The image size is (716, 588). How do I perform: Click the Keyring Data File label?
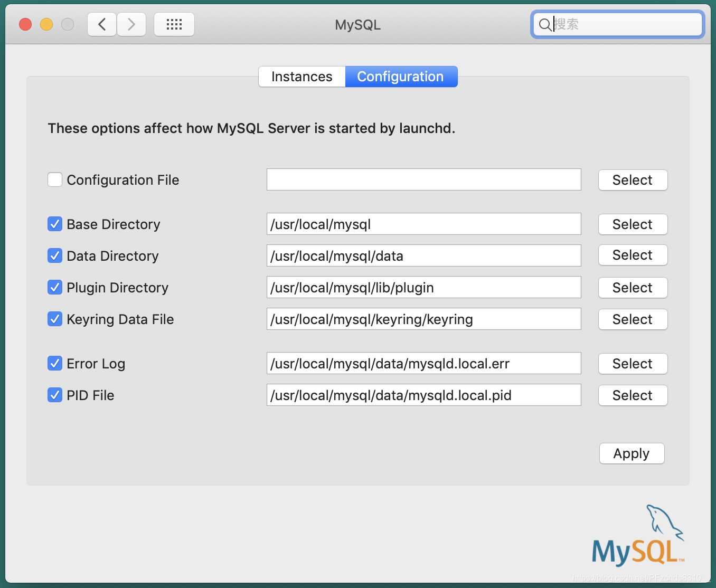[120, 319]
